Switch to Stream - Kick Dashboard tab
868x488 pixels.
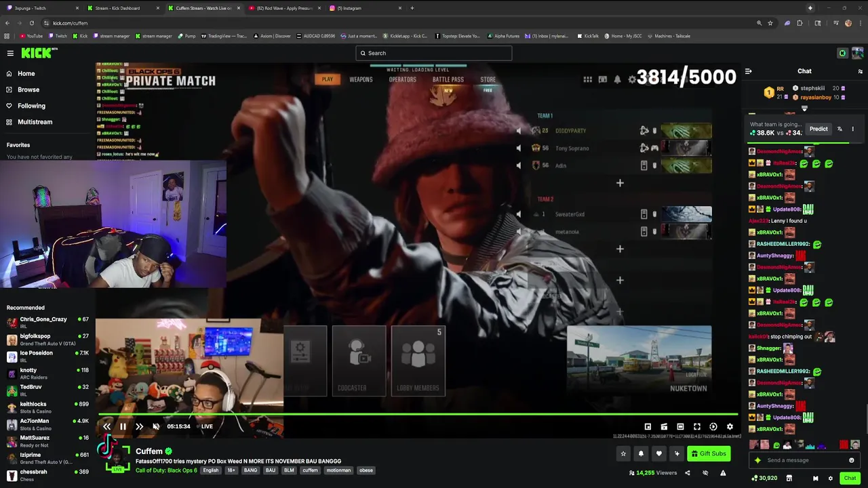[x=122, y=8]
